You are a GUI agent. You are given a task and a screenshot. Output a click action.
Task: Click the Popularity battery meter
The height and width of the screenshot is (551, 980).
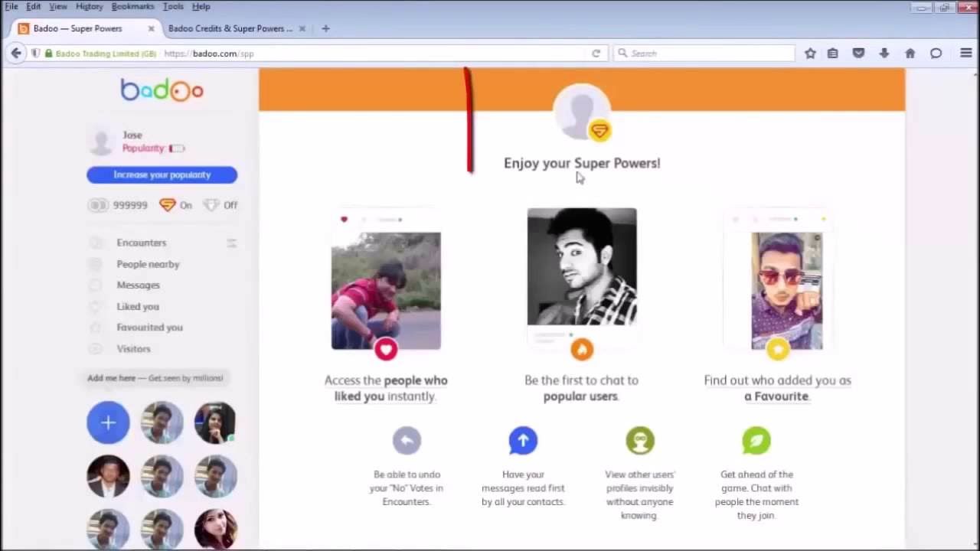tap(177, 148)
